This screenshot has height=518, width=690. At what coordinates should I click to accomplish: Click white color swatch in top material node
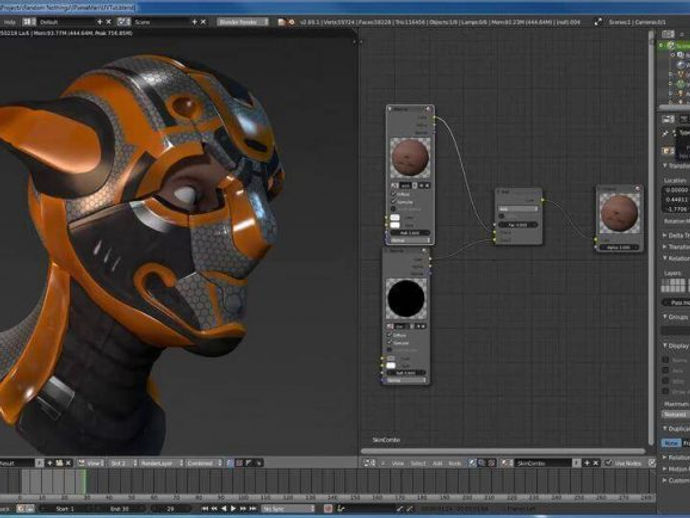click(393, 215)
